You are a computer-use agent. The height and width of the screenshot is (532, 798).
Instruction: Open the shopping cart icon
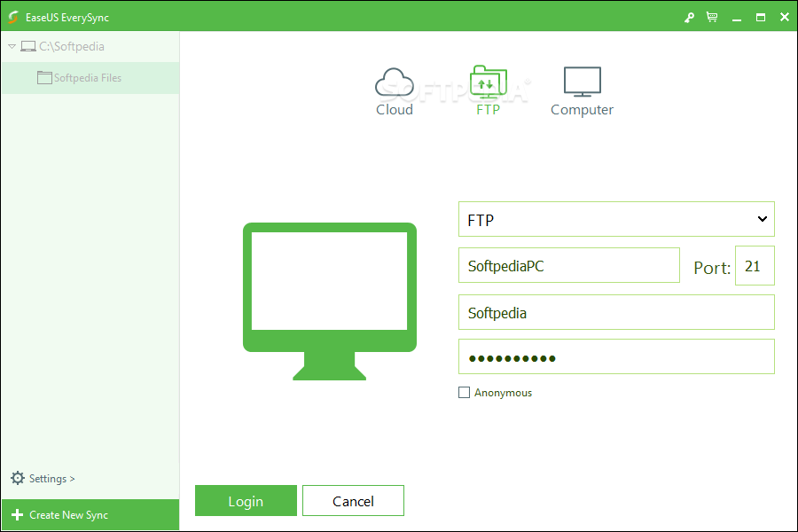pos(712,18)
